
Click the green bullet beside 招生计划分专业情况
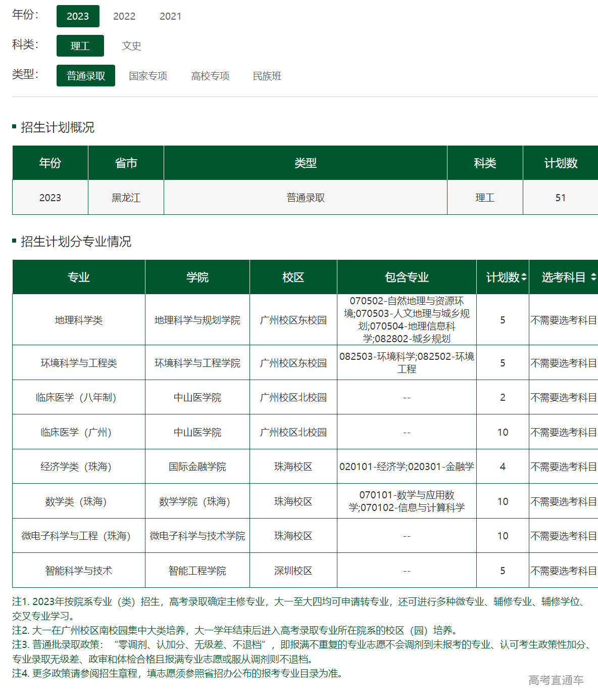pyautogui.click(x=15, y=242)
